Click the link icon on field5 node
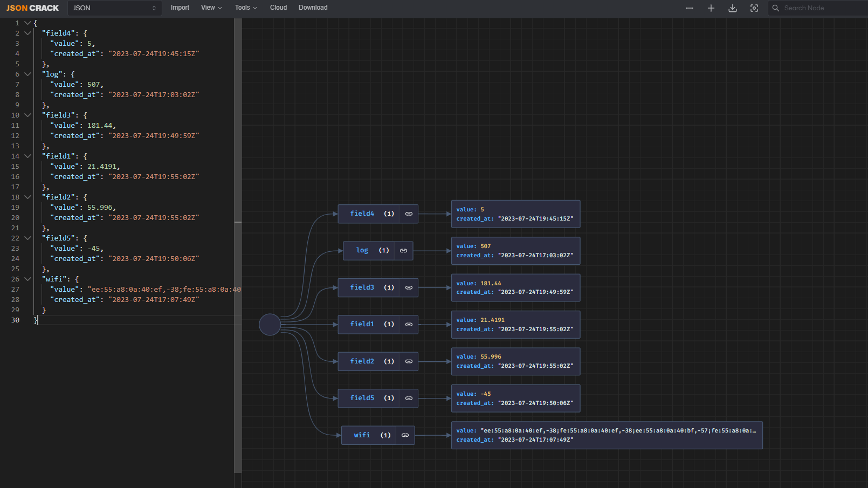The width and height of the screenshot is (868, 488). (409, 398)
